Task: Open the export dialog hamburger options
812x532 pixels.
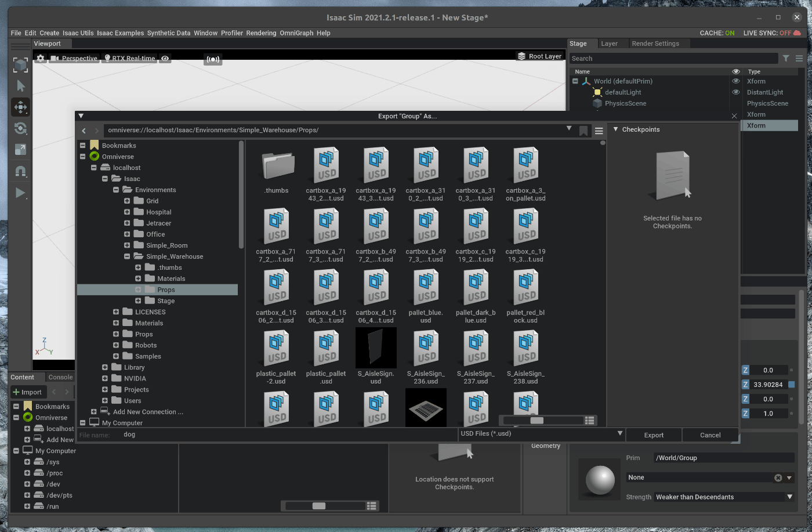Action: pos(599,131)
